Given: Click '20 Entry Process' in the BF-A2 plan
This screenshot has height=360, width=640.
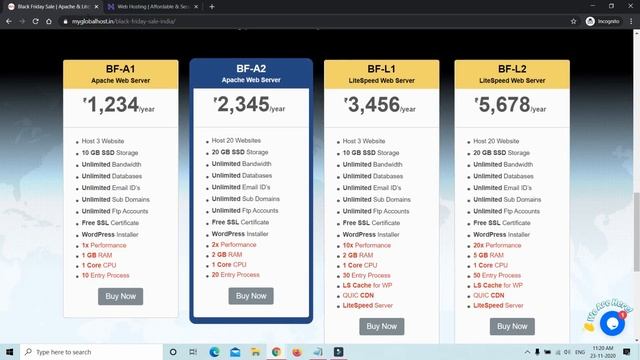Looking at the screenshot, I should click(236, 275).
